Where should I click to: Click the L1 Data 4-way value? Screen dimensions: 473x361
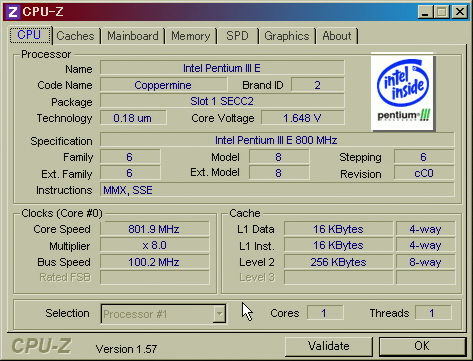[x=426, y=229]
